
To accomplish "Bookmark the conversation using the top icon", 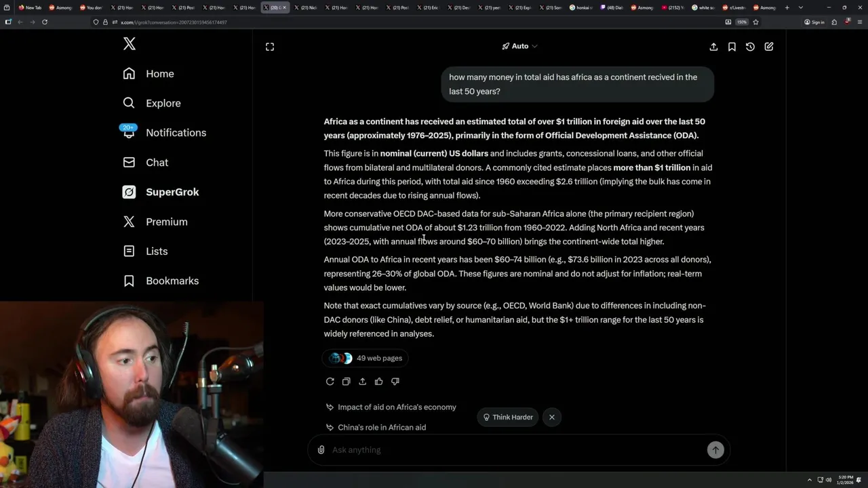I will click(x=732, y=47).
